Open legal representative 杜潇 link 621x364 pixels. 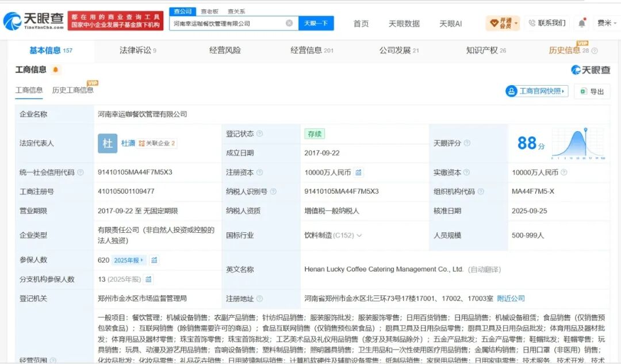tap(128, 143)
